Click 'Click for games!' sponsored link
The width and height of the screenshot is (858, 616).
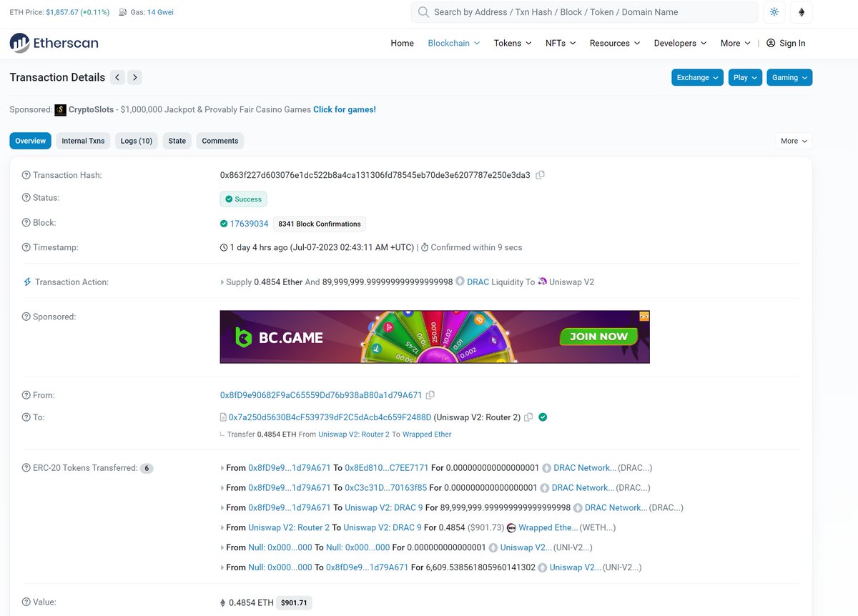[x=345, y=109]
